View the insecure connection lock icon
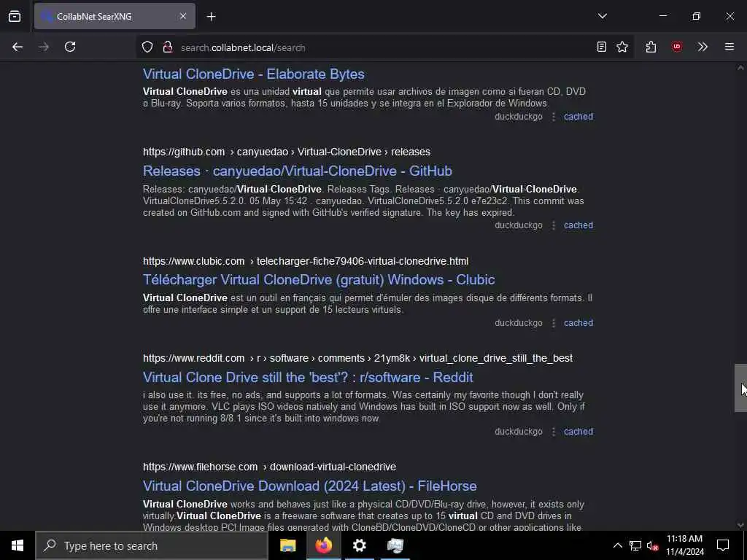747x560 pixels. click(x=168, y=47)
